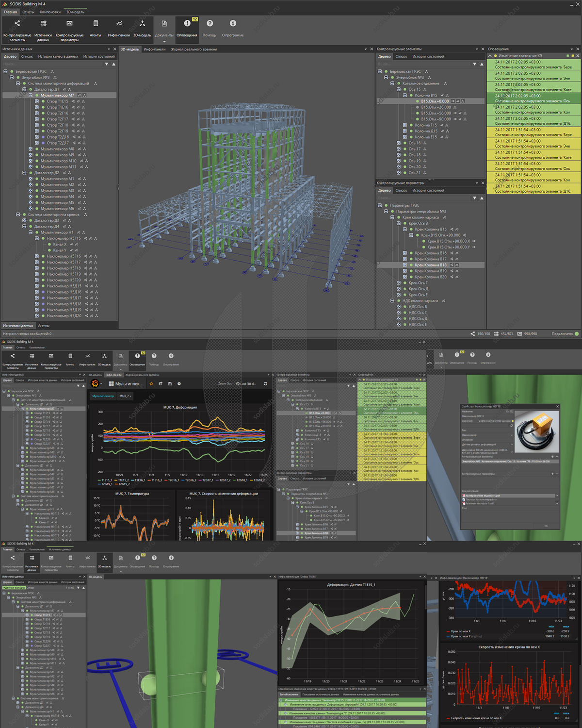This screenshot has height=728, width=582.
Task: Toggle green state filter square in top Оповещения header
Action: click(568, 56)
